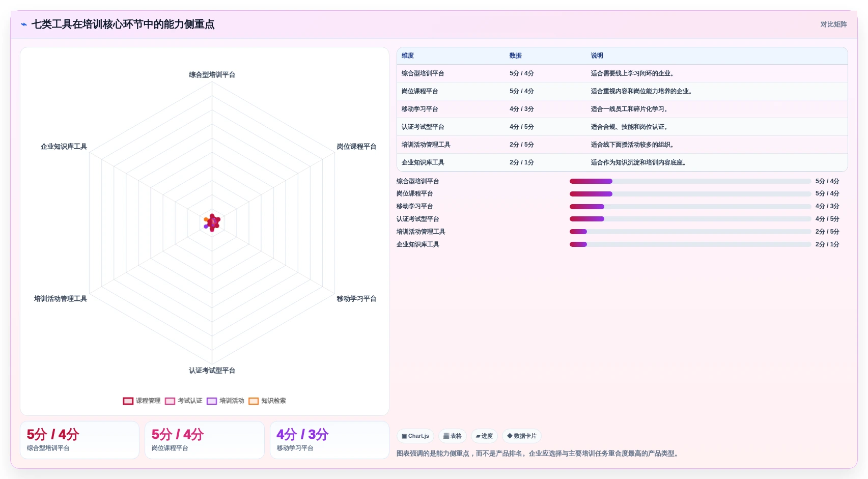Click the blue icon beside the dashboard title

pyautogui.click(x=24, y=24)
